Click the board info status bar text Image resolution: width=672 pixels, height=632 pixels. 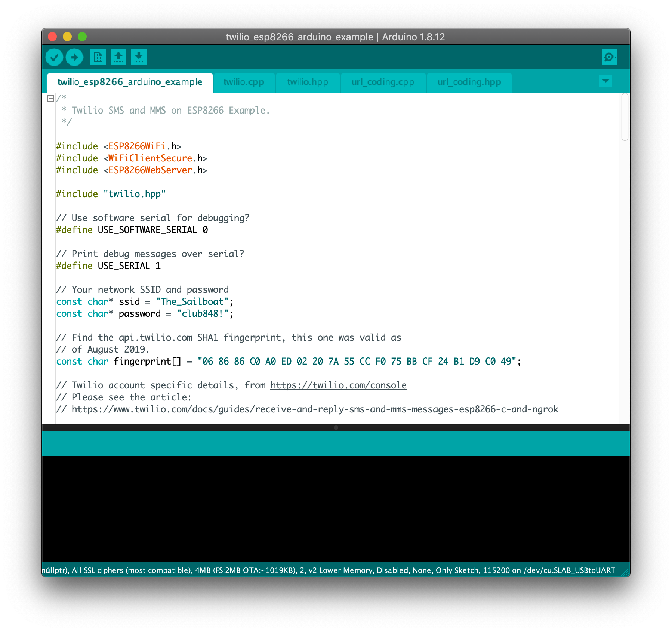click(329, 570)
